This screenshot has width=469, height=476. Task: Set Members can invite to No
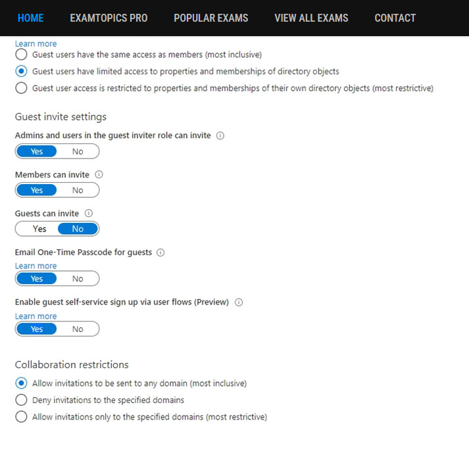point(78,191)
